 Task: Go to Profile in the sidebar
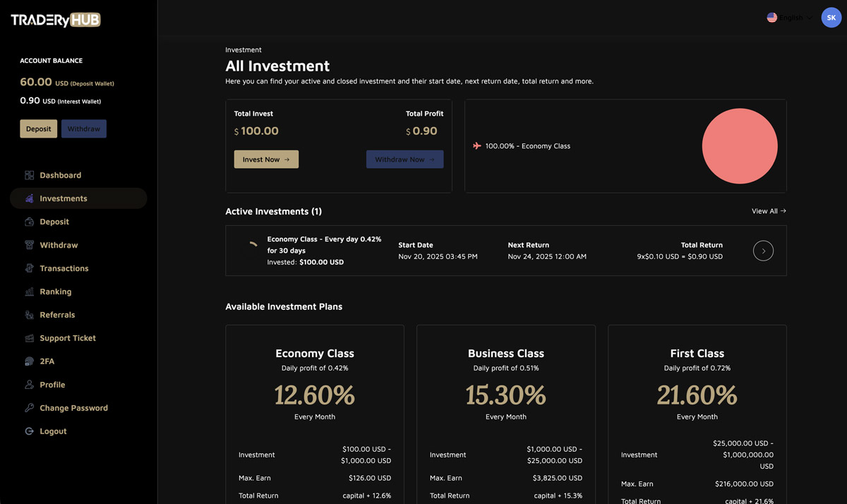52,385
